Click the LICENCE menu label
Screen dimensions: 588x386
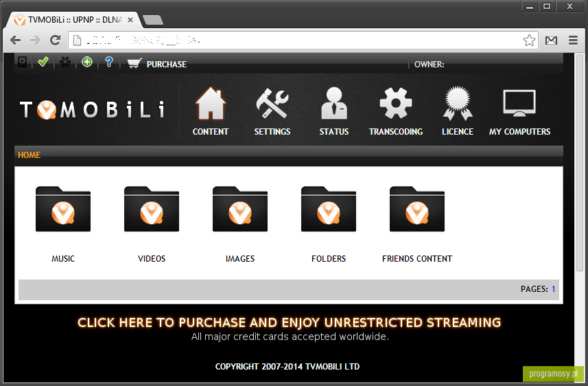click(x=458, y=132)
